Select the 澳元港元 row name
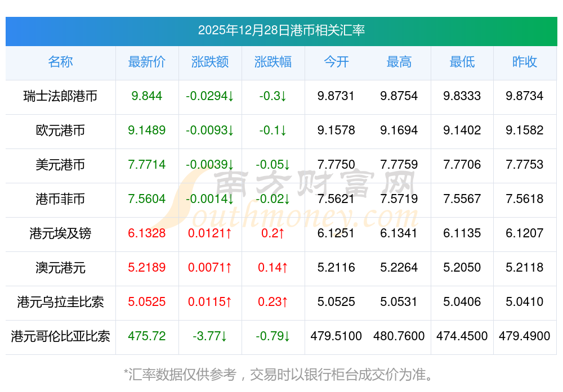Screen dimensions: 563x392 [x=60, y=268]
